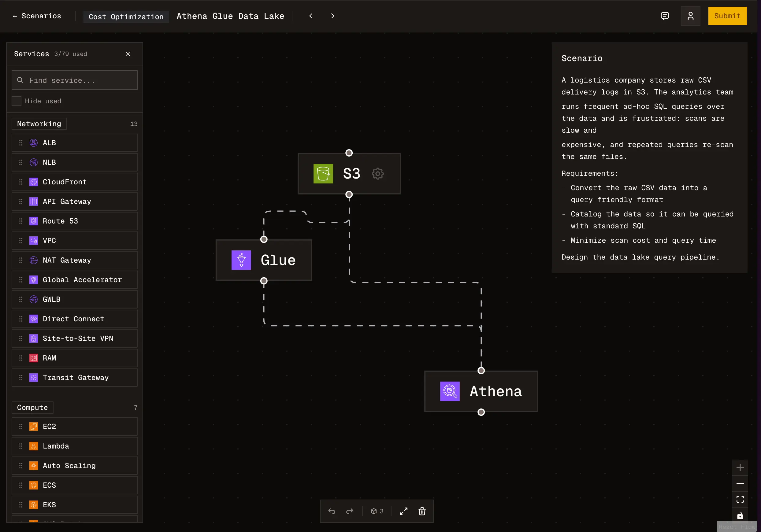Click the node count cube icon

373,511
